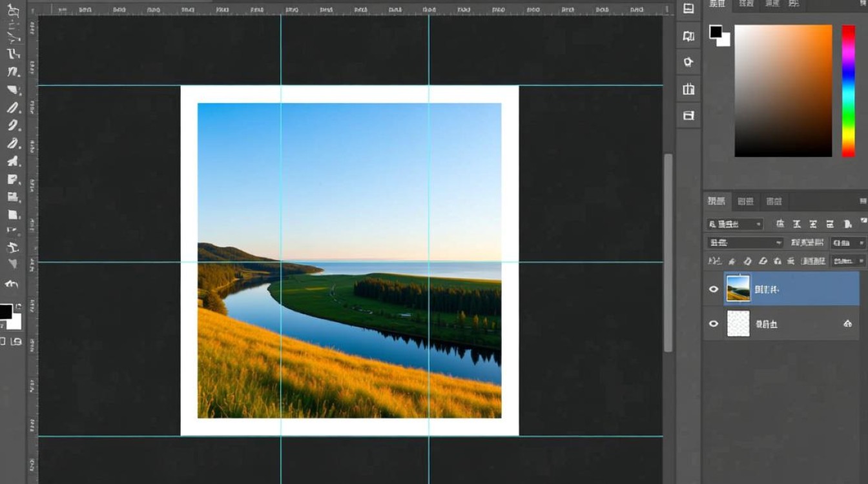Click the middle icon in the collapsed panel dock
The height and width of the screenshot is (484, 868).
click(x=688, y=62)
